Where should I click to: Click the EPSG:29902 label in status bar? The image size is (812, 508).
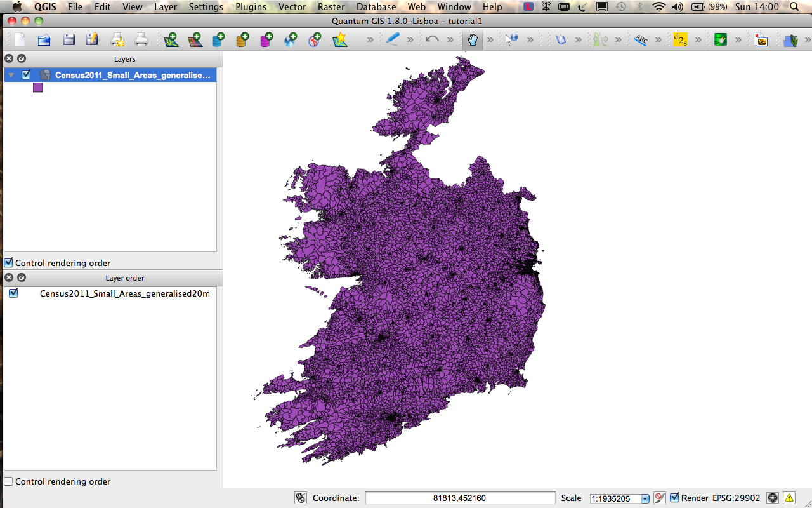pyautogui.click(x=736, y=498)
